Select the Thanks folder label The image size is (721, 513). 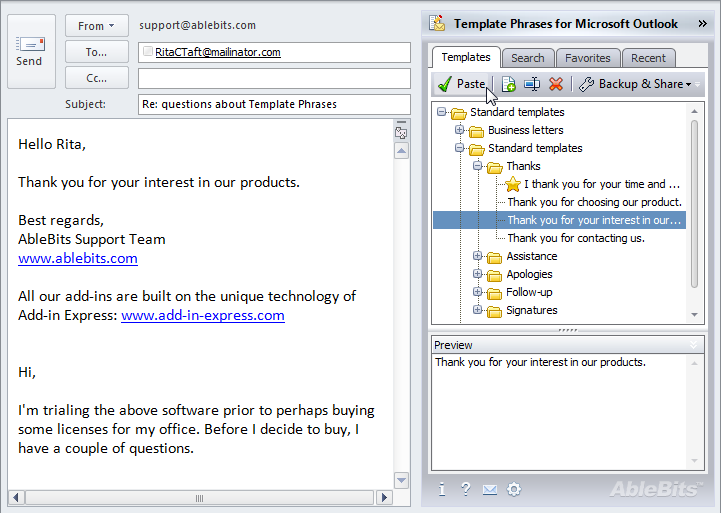click(523, 166)
